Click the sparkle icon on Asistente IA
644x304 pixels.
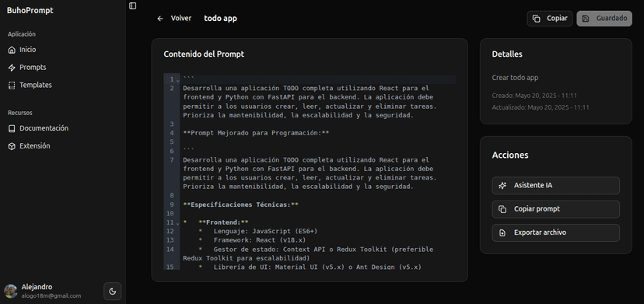point(502,186)
